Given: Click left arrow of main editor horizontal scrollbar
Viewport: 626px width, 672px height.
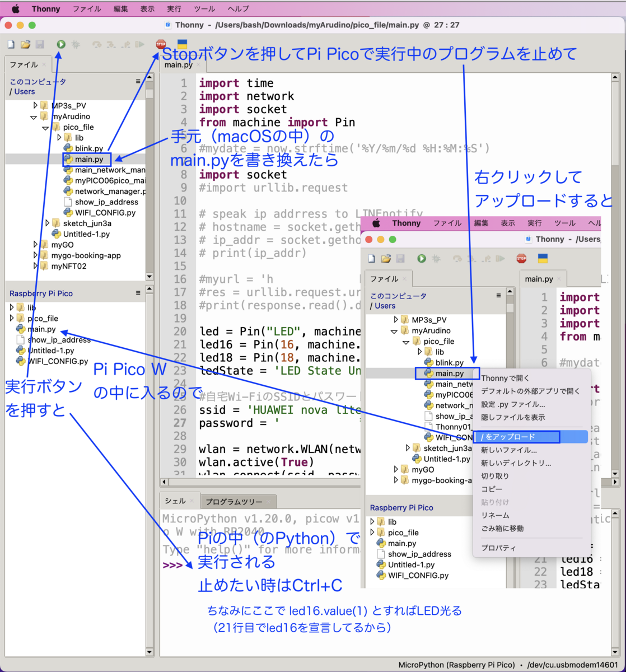Looking at the screenshot, I should pyautogui.click(x=164, y=482).
